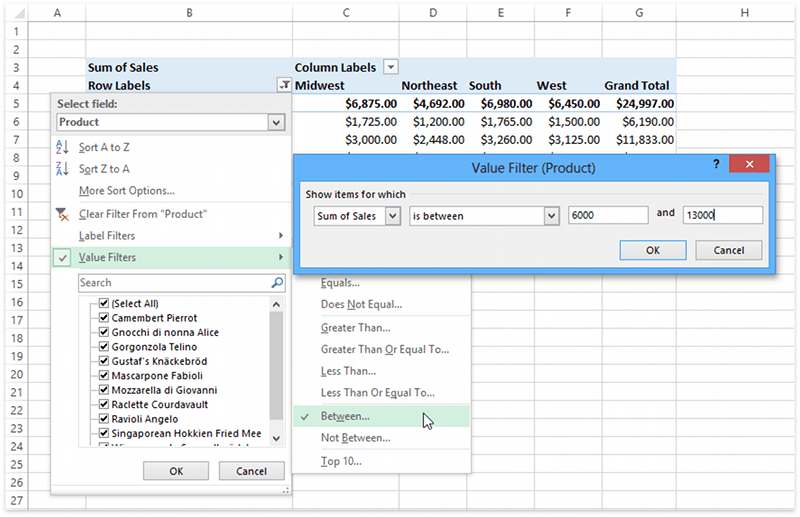Select the $6,190.00 cell

(639, 121)
